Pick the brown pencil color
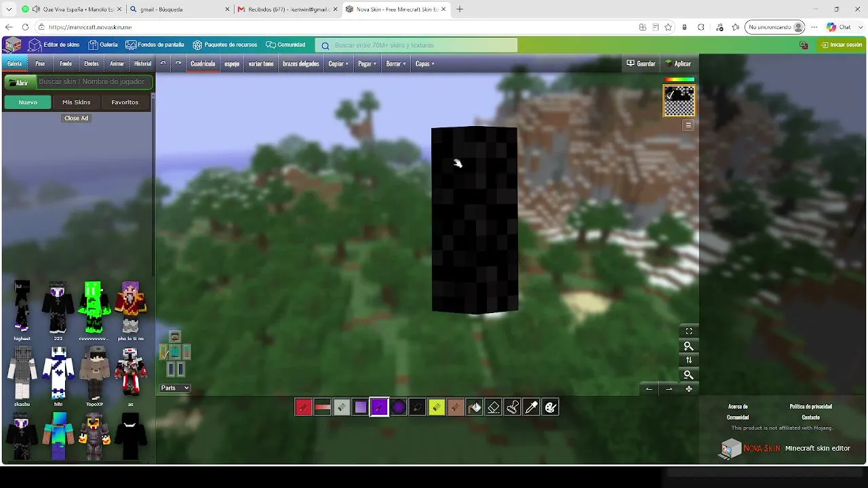Screen dimensions: 868x488 pos(456,407)
